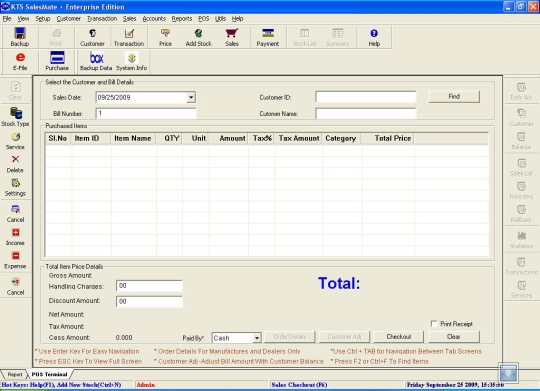This screenshot has height=391, width=540.
Task: Click the Income sidebar icon
Action: (x=15, y=237)
